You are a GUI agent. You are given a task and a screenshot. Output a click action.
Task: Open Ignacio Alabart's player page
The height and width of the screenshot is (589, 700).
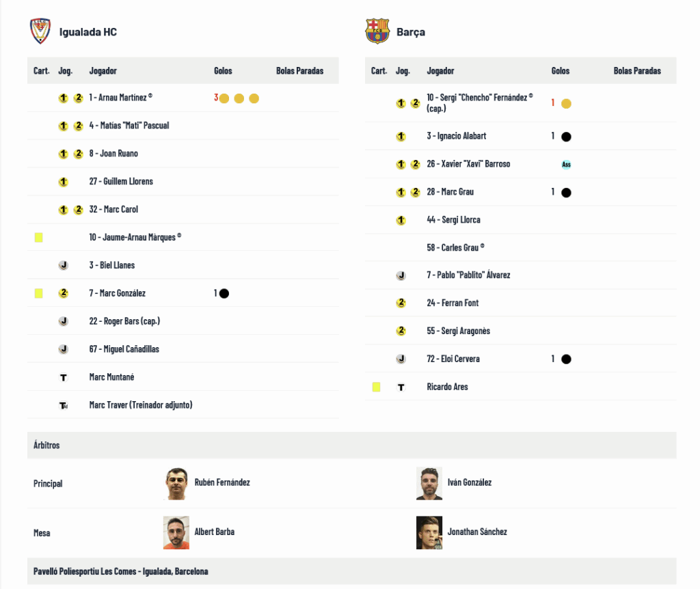point(456,136)
